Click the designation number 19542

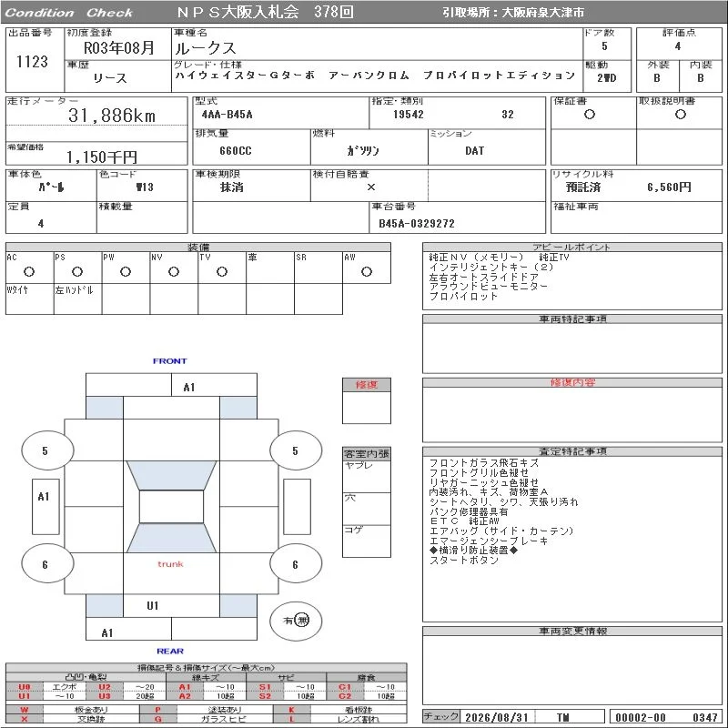pos(409,115)
